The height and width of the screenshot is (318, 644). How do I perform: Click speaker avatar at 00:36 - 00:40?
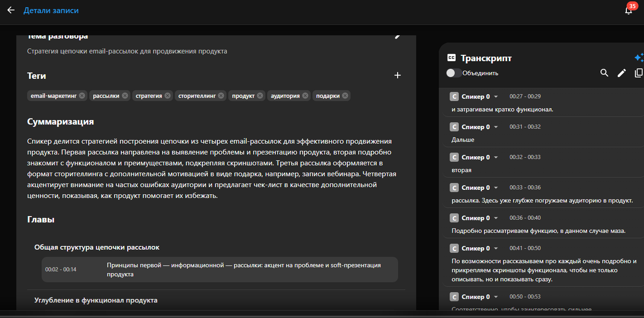click(x=454, y=218)
